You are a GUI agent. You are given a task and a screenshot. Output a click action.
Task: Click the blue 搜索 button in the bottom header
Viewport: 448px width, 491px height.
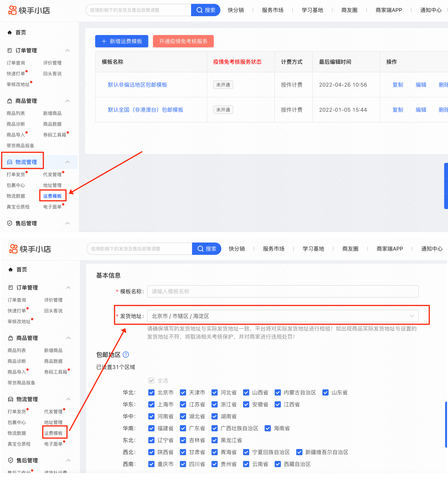207,249
